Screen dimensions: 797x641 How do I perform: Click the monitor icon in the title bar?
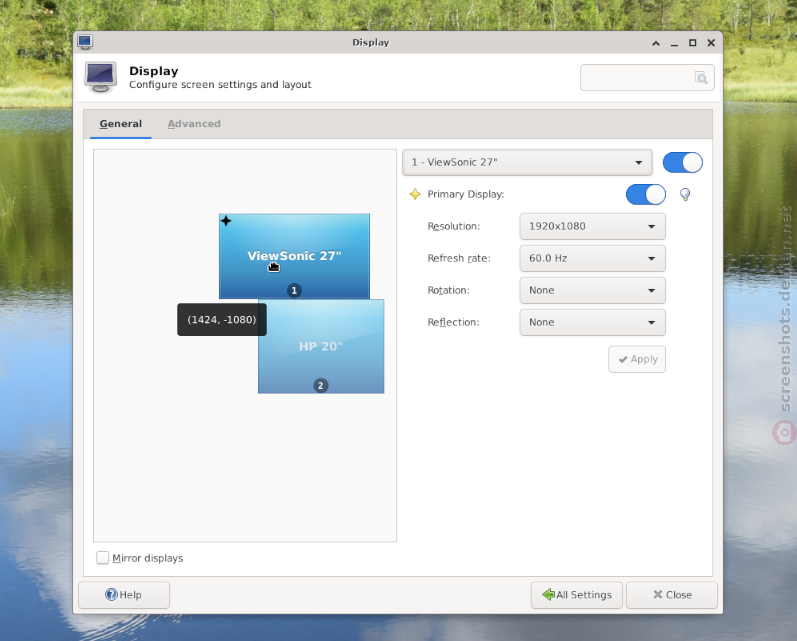point(85,42)
